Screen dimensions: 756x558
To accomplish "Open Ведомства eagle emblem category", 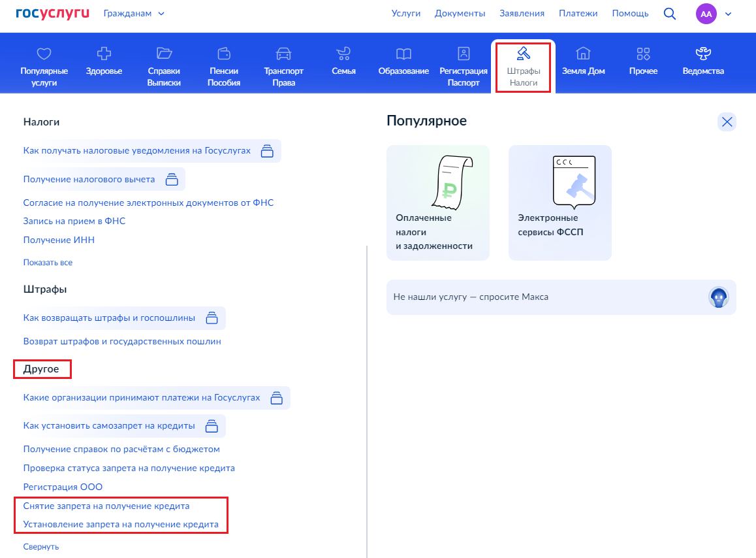I will click(703, 53).
